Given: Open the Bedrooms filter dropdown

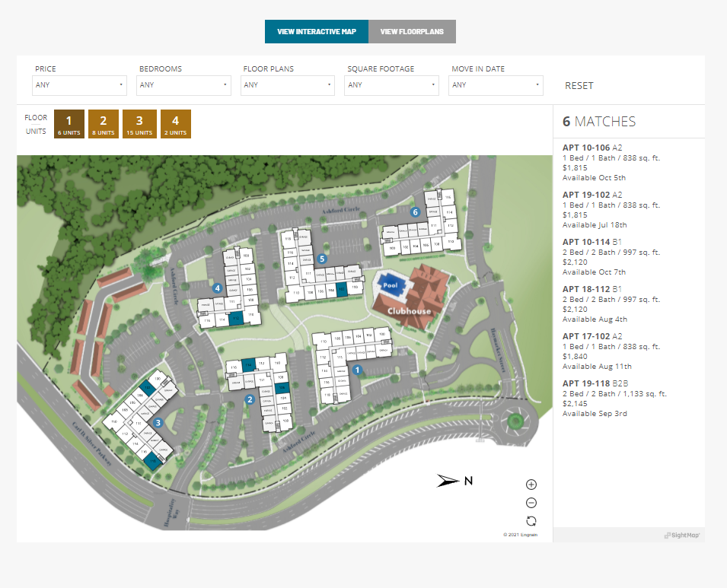Looking at the screenshot, I should [x=183, y=85].
